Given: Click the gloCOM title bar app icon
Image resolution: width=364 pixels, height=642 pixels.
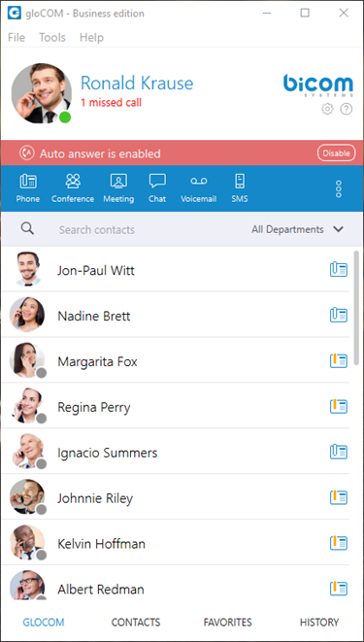Looking at the screenshot, I should (14, 13).
